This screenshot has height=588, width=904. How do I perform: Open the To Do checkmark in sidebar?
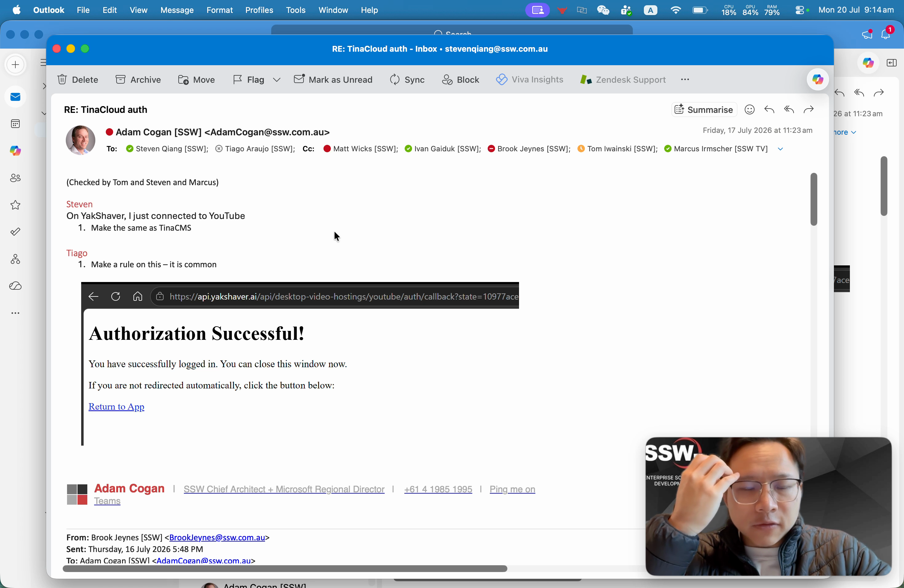[x=16, y=232]
